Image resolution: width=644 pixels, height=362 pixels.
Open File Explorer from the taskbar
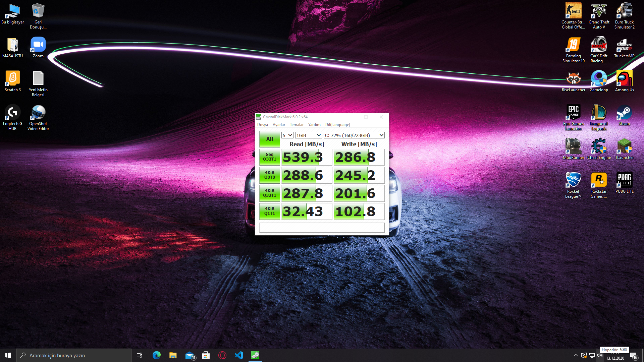[173, 355]
